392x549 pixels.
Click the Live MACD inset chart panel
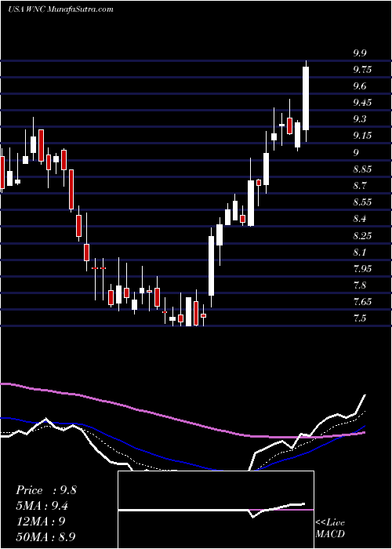point(216,510)
